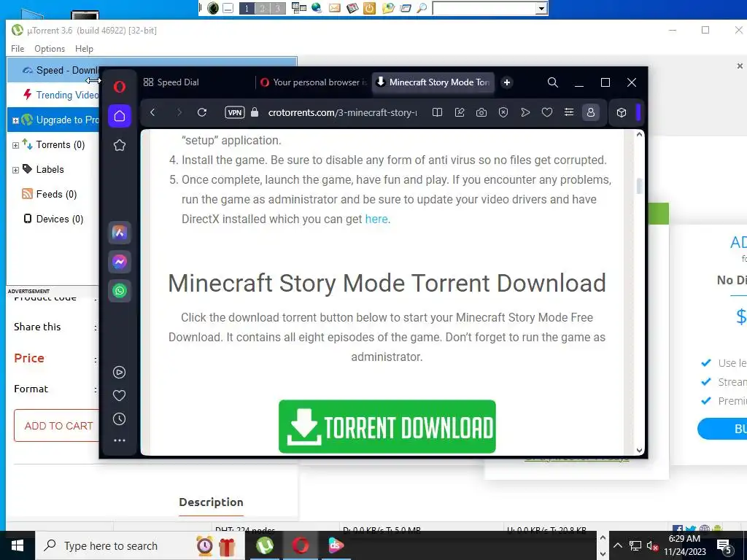Select Feeds (0) in uTorrent sidebar

click(x=50, y=194)
